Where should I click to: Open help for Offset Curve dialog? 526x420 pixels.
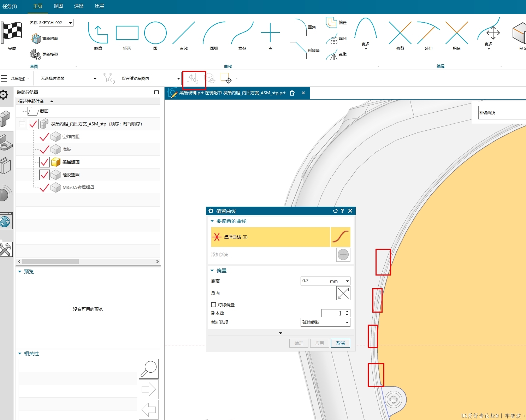tap(342, 211)
